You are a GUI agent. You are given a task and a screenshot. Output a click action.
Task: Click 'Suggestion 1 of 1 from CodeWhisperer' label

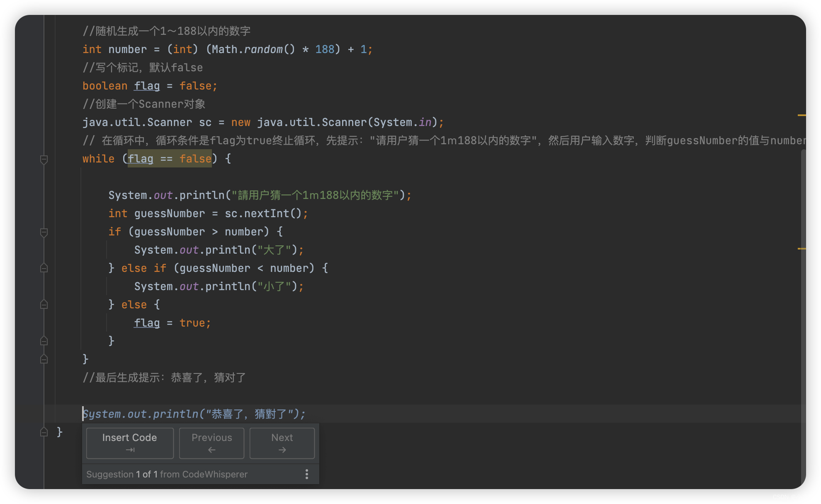pyautogui.click(x=167, y=474)
